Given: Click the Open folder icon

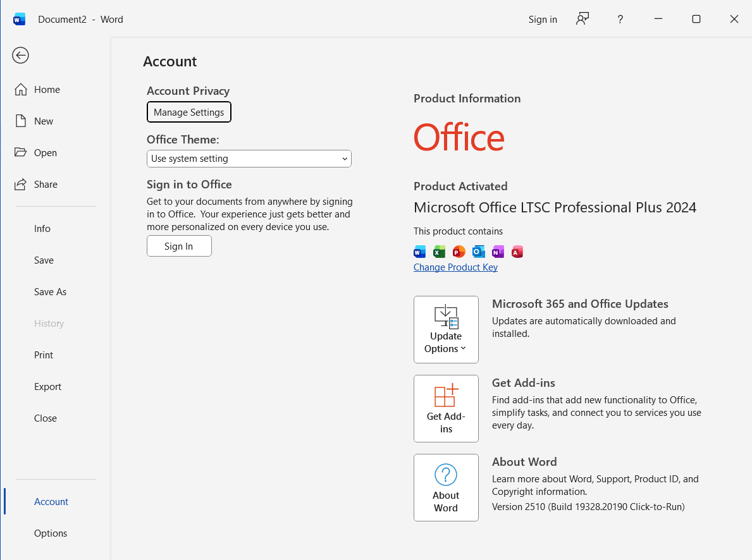Looking at the screenshot, I should (21, 152).
